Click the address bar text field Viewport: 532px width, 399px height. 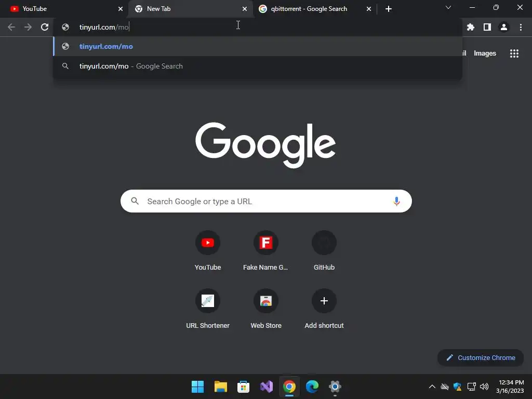point(258,27)
